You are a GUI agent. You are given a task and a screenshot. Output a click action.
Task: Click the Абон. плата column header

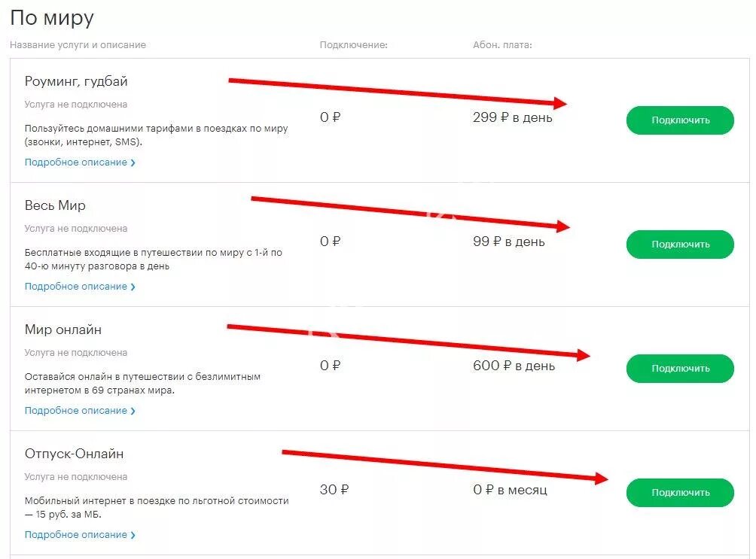pos(502,45)
